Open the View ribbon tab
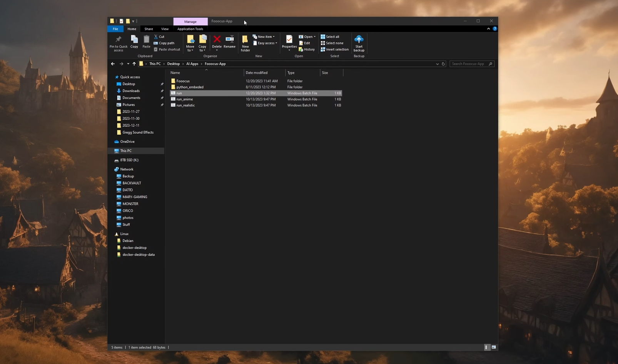This screenshot has width=618, height=364. 165,29
